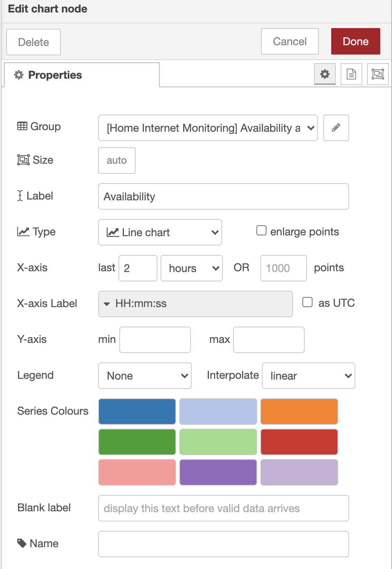Open the Line chart type dropdown
This screenshot has height=569, width=392.
[160, 232]
